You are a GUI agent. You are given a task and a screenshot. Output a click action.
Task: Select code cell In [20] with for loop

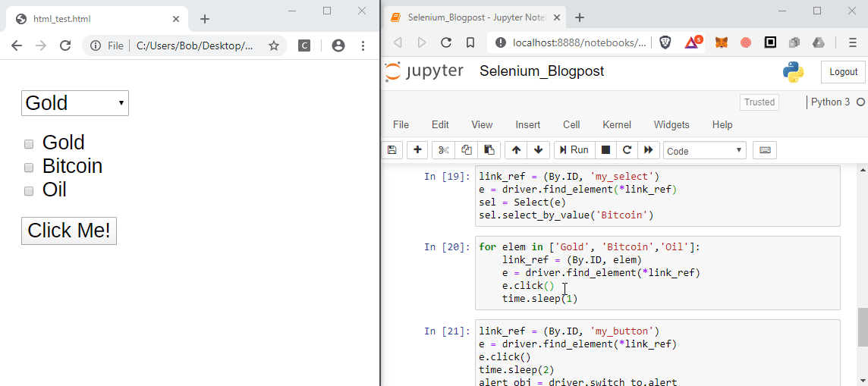point(658,273)
